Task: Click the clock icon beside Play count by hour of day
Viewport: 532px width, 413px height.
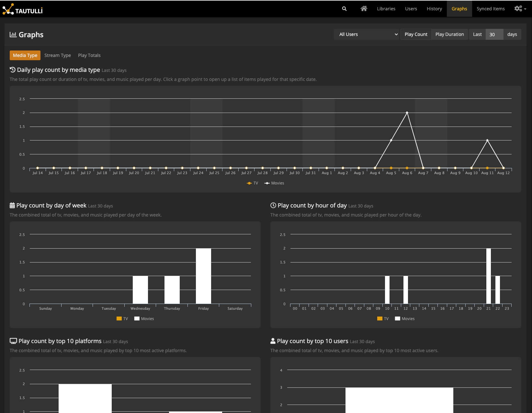Action: click(273, 206)
